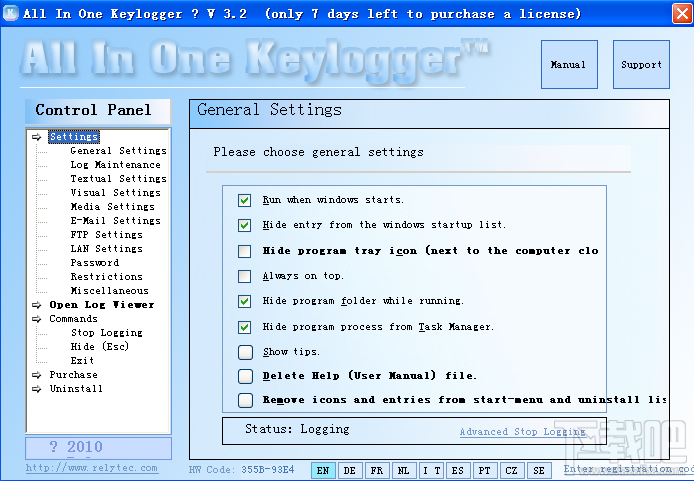Open LAN Settings page
Viewport: 694px width, 481px height.
point(106,249)
